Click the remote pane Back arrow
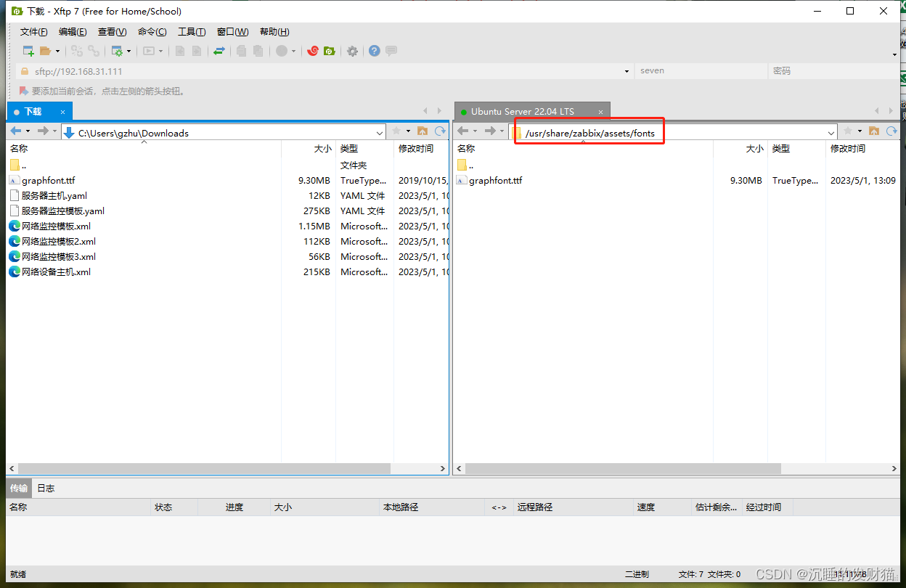This screenshot has width=906, height=588. tap(462, 131)
